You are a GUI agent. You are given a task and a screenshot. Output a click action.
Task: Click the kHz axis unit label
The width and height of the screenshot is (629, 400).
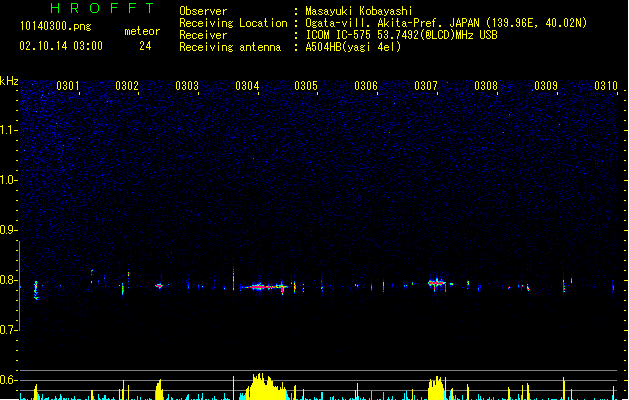[9, 81]
